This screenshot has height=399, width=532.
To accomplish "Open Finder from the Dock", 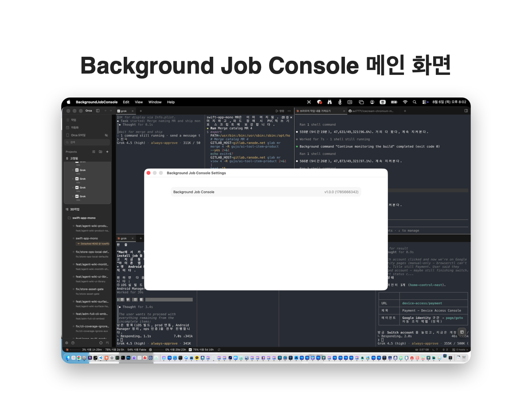I will click(x=68, y=357).
